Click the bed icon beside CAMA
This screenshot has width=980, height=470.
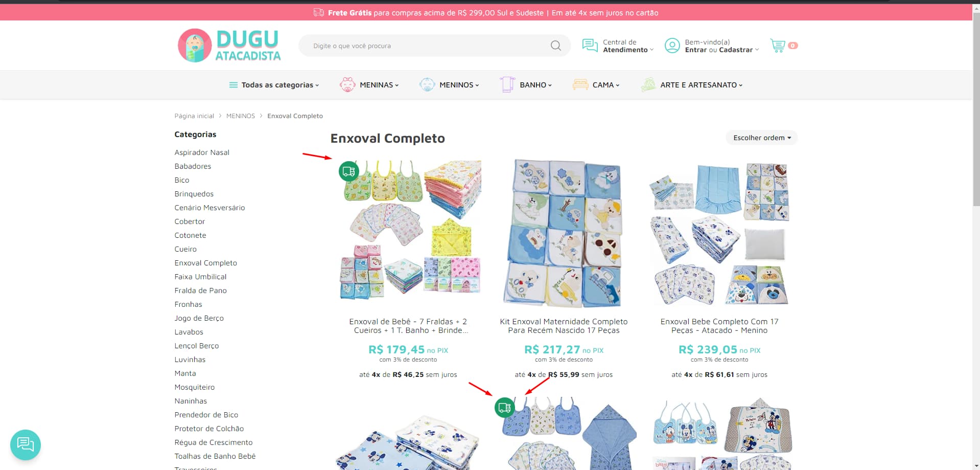point(580,85)
